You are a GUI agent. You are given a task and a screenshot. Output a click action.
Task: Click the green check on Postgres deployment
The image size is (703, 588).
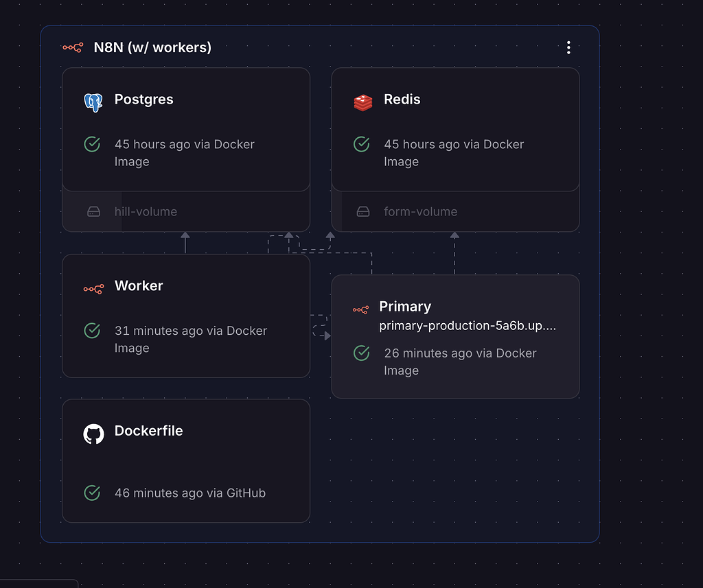click(x=92, y=144)
